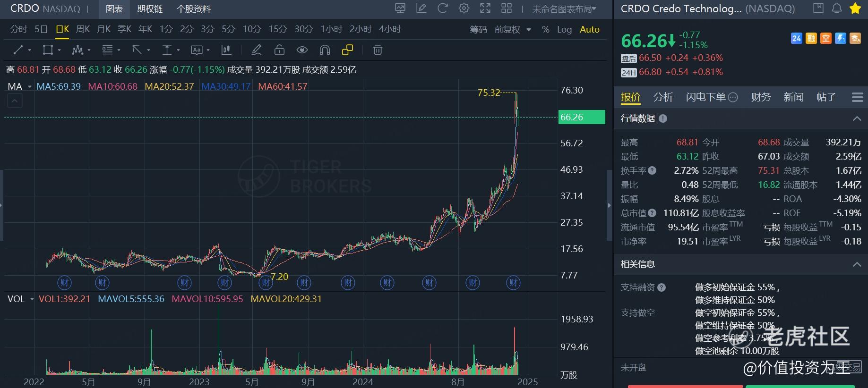Open the 财务 tab
The image size is (868, 388).
(761, 97)
